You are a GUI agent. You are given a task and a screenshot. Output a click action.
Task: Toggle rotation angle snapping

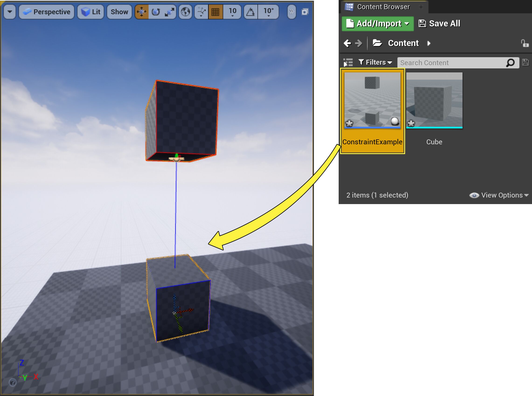pyautogui.click(x=250, y=12)
